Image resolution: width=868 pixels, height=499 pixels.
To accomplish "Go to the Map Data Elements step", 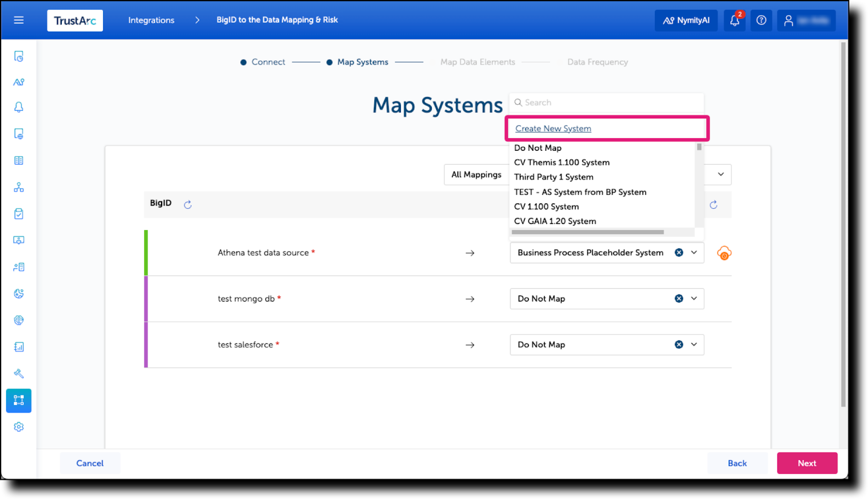I will [477, 62].
